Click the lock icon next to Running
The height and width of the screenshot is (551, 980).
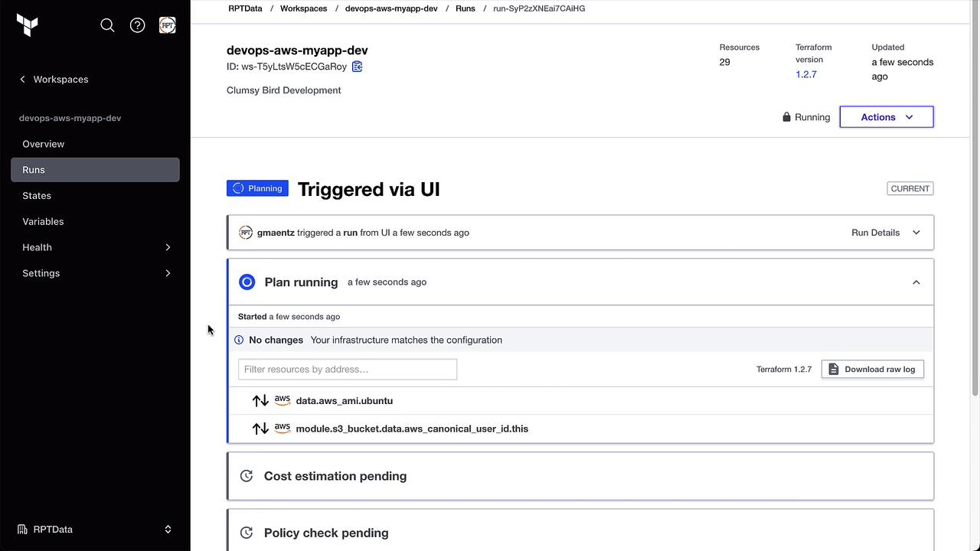(786, 117)
